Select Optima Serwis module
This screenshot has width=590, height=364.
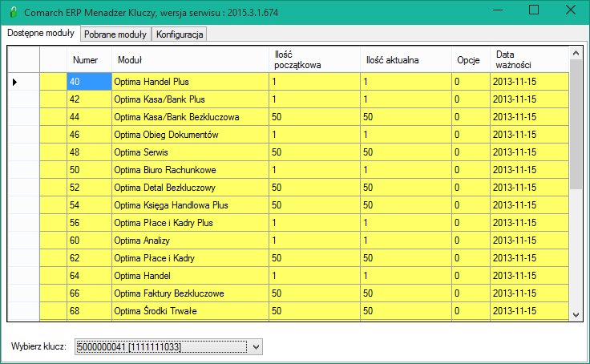click(x=191, y=152)
